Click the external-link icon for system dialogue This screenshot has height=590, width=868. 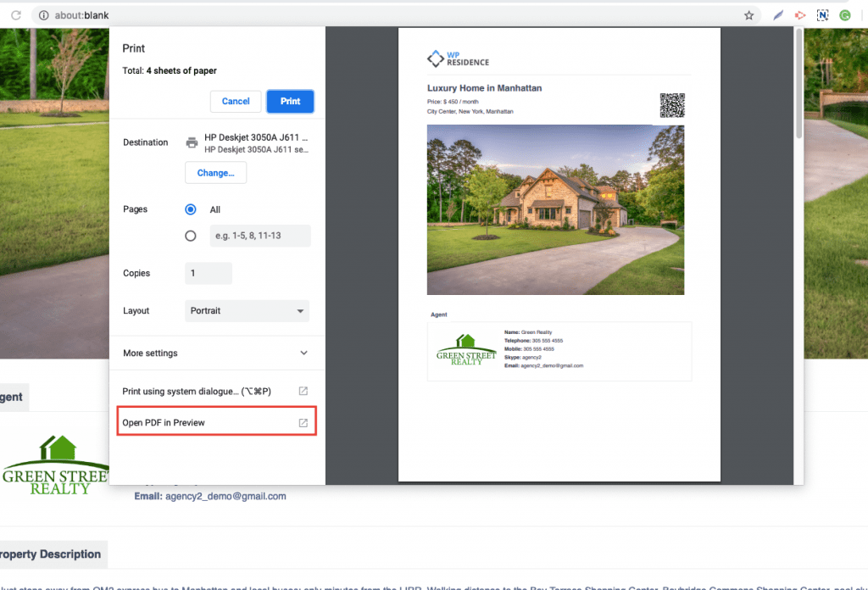click(303, 392)
